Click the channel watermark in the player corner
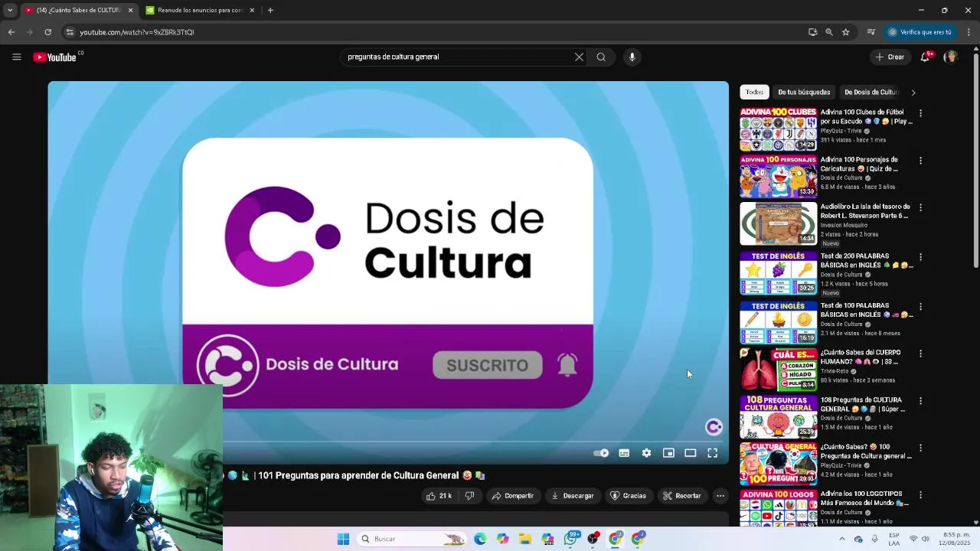The image size is (980, 551). coord(714,427)
